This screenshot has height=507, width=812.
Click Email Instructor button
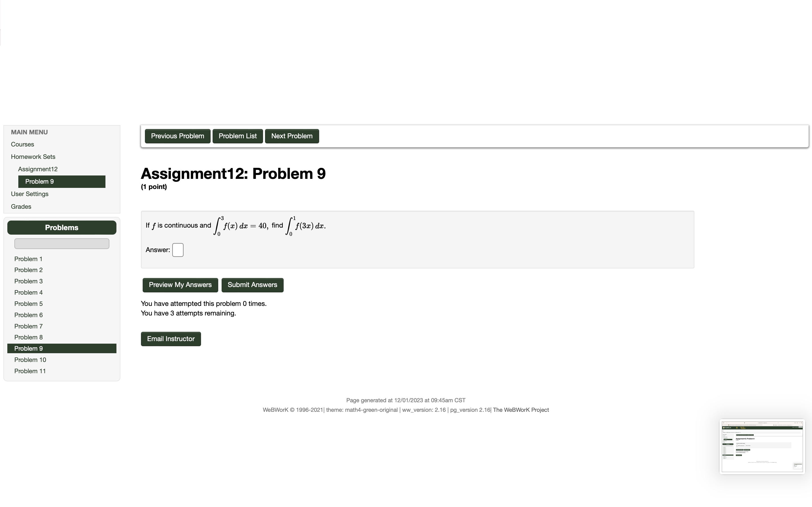(171, 339)
